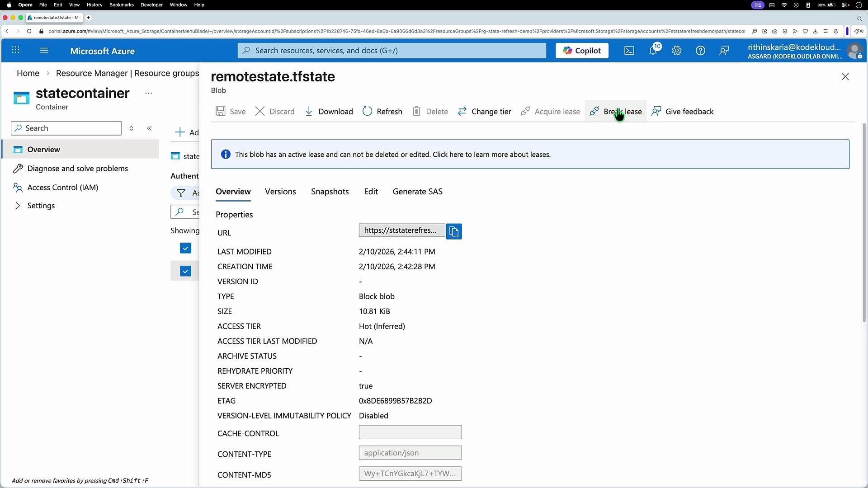Copy the blob URL to clipboard
868x488 pixels.
click(454, 231)
